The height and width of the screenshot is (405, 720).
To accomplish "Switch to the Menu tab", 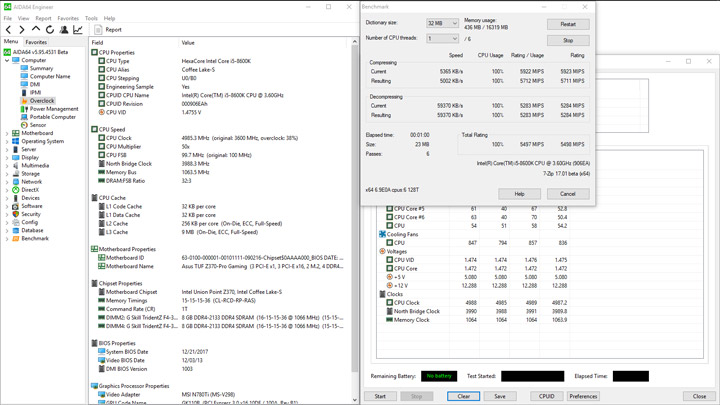I will (11, 41).
